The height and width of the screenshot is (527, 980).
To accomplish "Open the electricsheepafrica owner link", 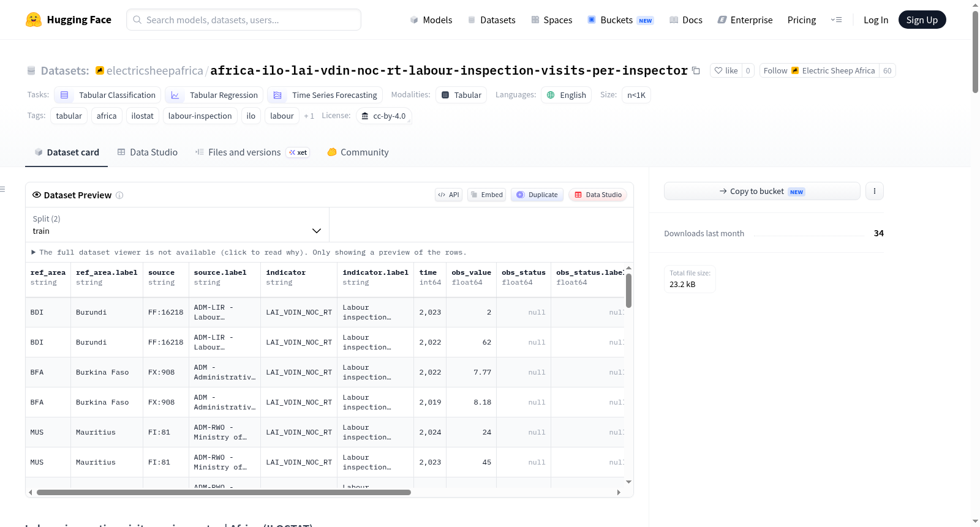I will click(154, 70).
